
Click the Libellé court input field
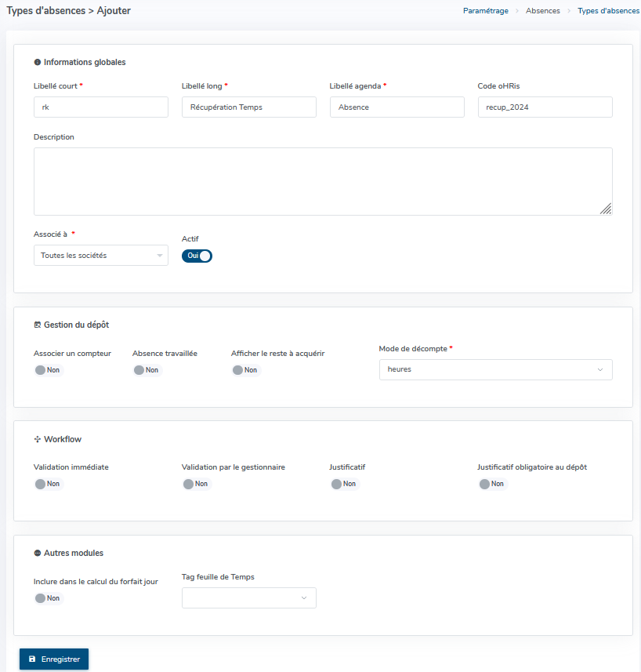[x=101, y=107]
